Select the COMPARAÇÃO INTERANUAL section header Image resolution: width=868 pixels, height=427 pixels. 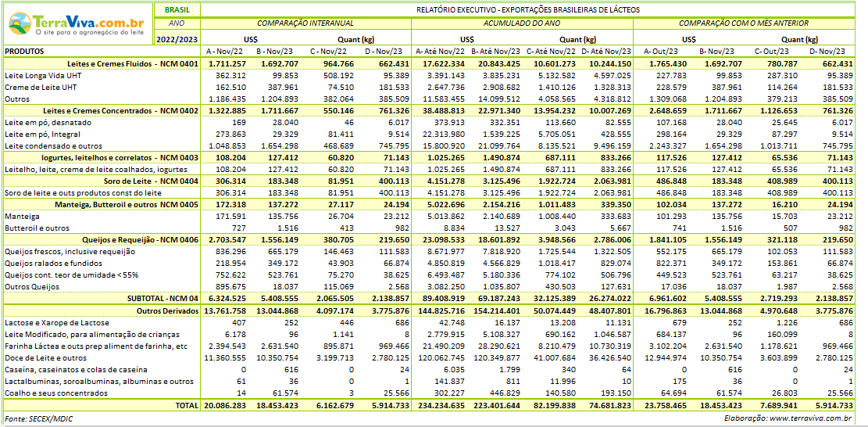pyautogui.click(x=305, y=23)
